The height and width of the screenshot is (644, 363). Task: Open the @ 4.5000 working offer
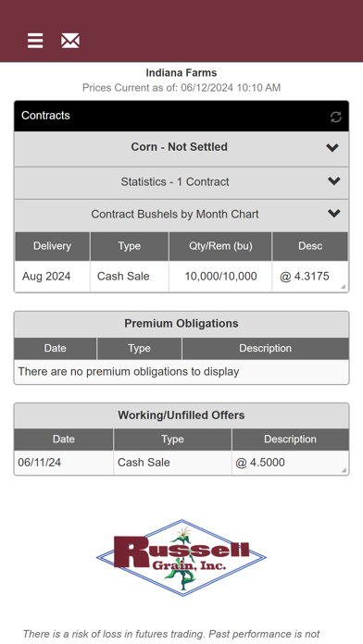290,463
